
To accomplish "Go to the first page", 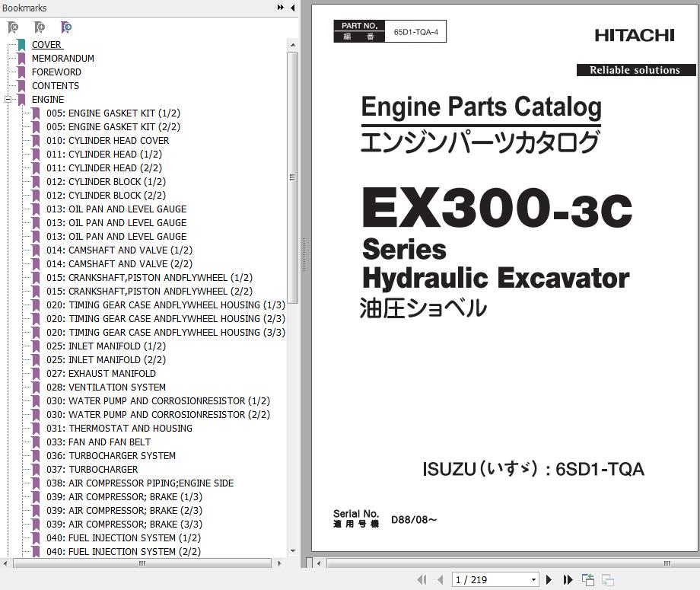I will pos(422,580).
